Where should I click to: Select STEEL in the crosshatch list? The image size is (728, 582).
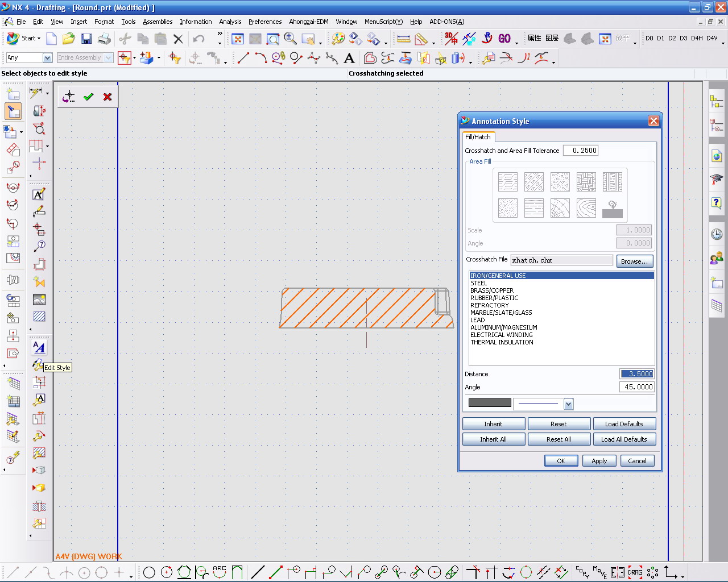pyautogui.click(x=479, y=283)
